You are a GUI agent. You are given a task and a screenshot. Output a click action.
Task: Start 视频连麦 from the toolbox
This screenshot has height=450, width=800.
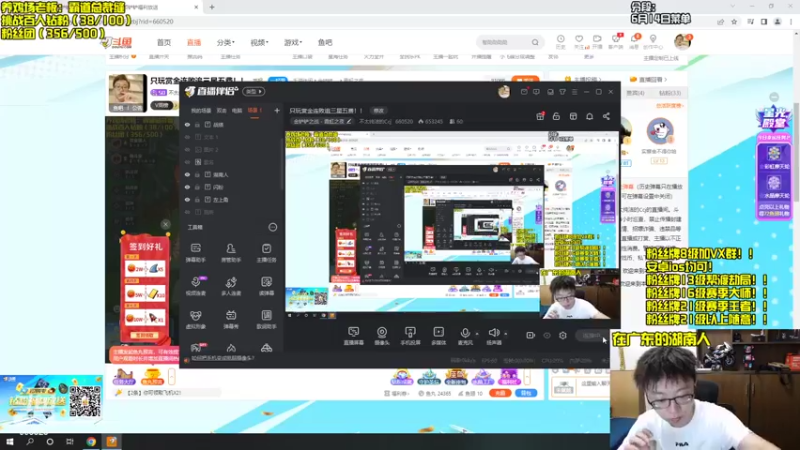click(195, 286)
